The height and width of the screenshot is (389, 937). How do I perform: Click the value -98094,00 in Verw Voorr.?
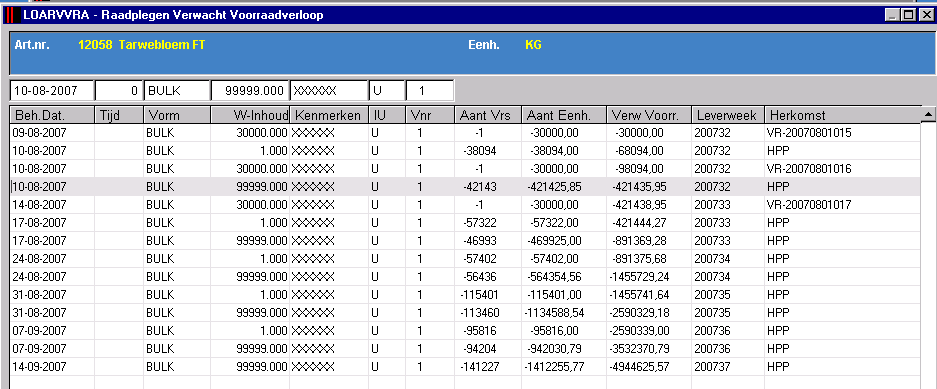[x=639, y=169]
